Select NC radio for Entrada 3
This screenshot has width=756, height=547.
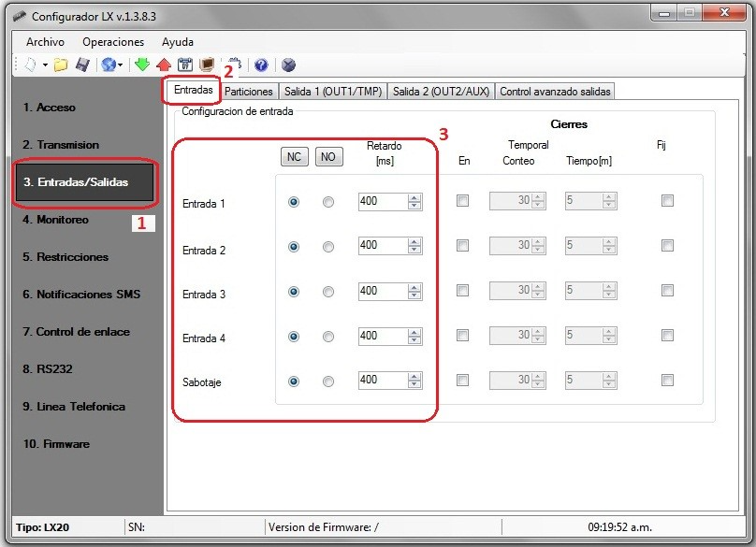coord(293,292)
